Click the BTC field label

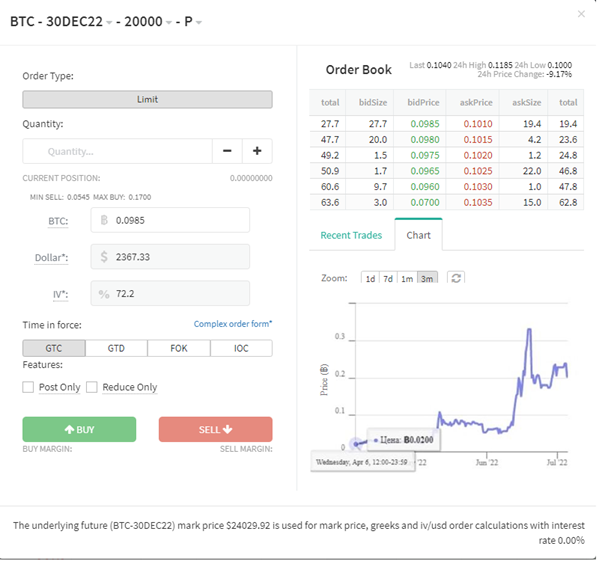(58, 221)
